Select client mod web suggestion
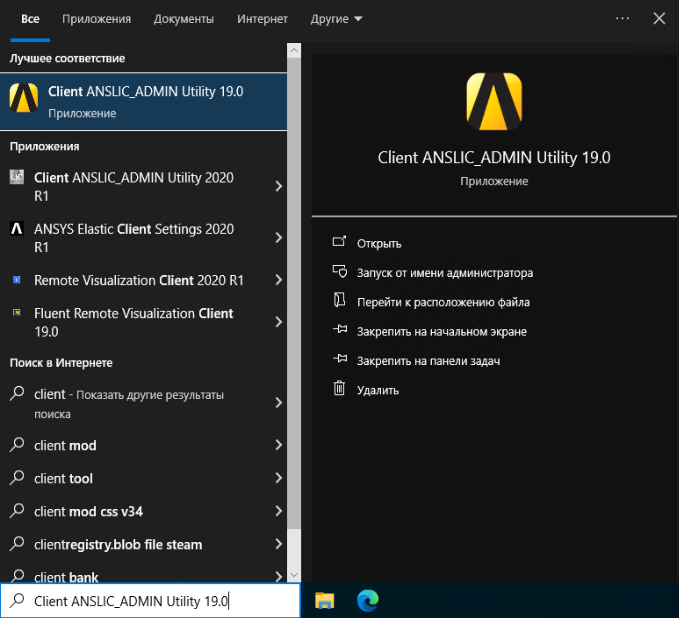The image size is (679, 618). pyautogui.click(x=143, y=445)
